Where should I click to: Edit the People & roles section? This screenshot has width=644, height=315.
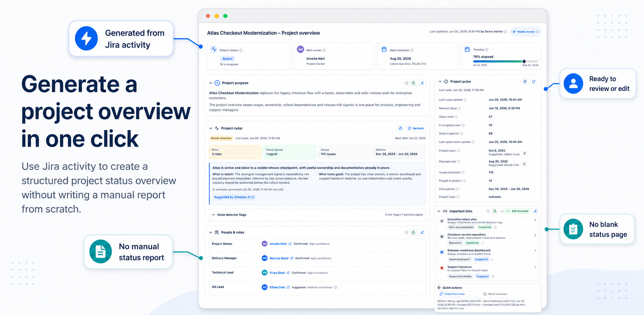click(422, 232)
